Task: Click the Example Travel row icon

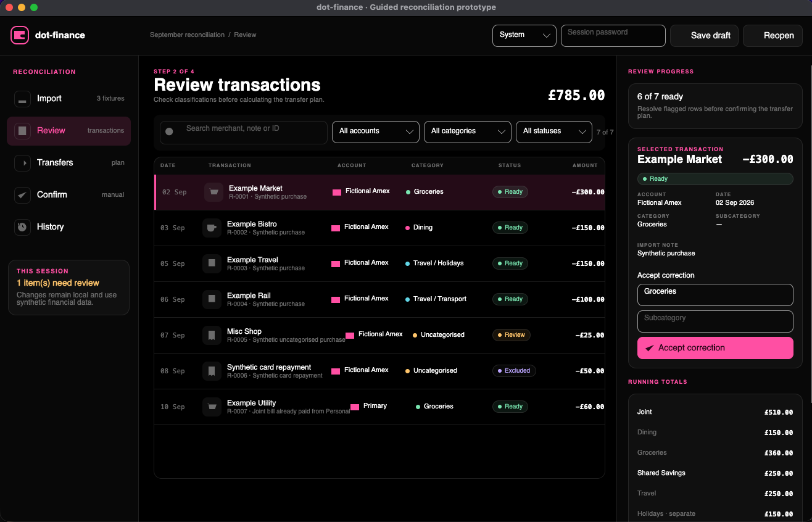Action: click(212, 263)
